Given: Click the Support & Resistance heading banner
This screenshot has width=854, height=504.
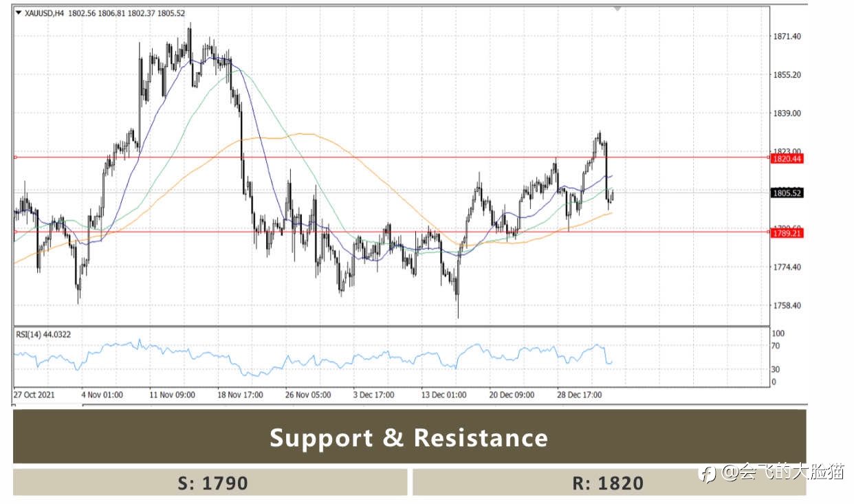Looking at the screenshot, I should click(x=409, y=437).
